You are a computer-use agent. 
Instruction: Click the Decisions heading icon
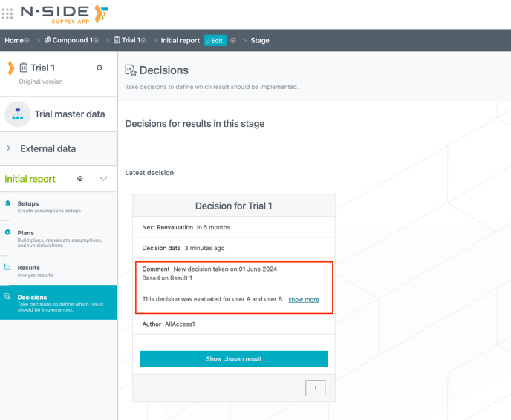(131, 70)
